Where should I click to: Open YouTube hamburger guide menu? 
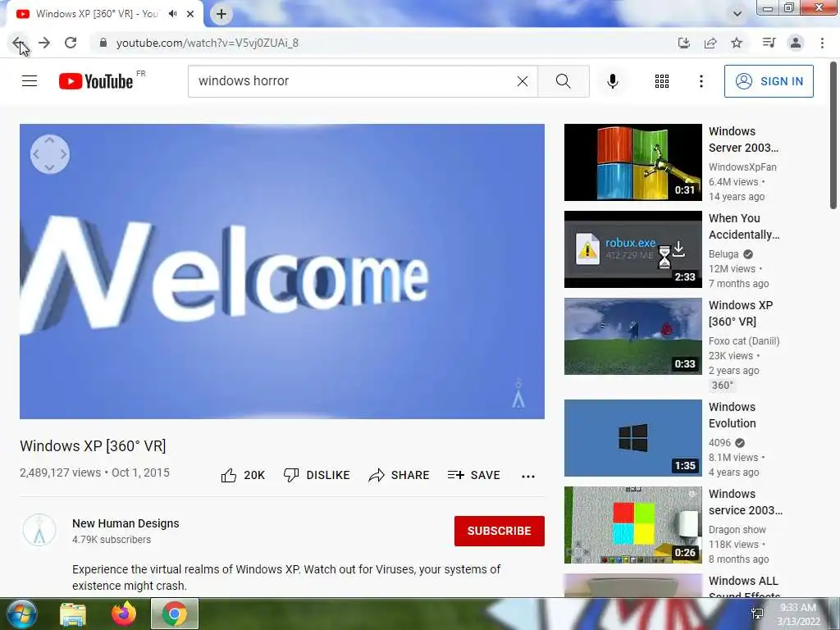(x=30, y=81)
